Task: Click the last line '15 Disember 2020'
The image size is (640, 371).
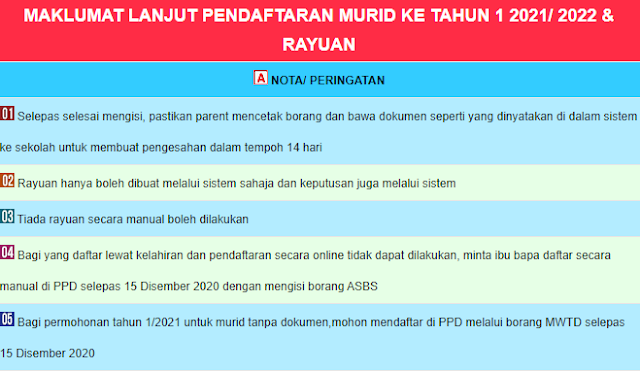Action: [47, 353]
